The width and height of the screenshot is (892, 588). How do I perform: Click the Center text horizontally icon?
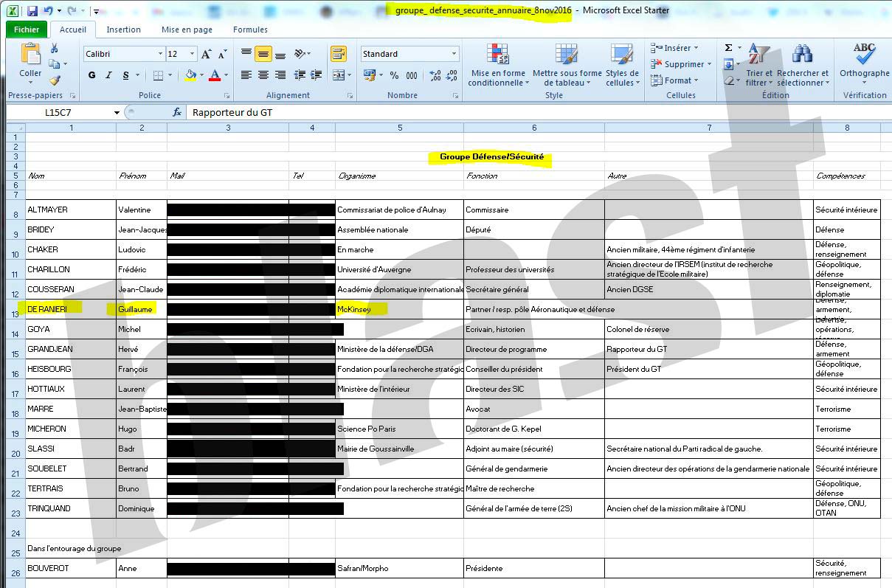pyautogui.click(x=263, y=75)
